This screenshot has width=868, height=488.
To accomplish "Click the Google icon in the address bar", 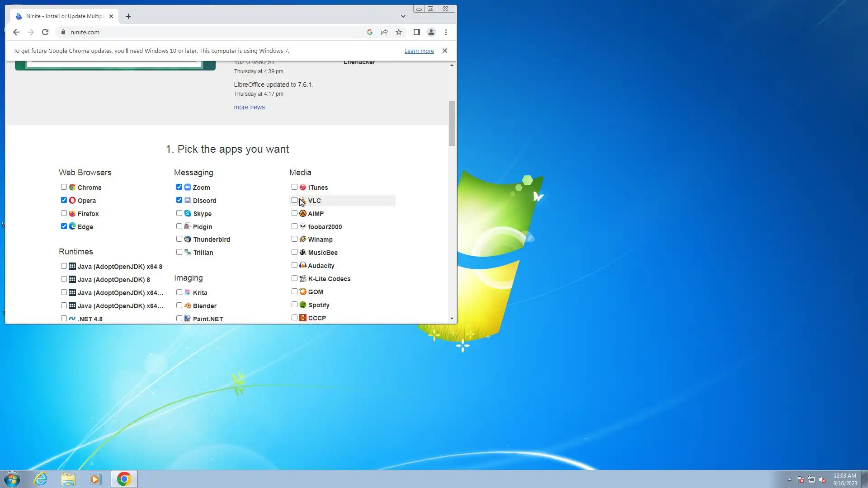I will [x=370, y=32].
